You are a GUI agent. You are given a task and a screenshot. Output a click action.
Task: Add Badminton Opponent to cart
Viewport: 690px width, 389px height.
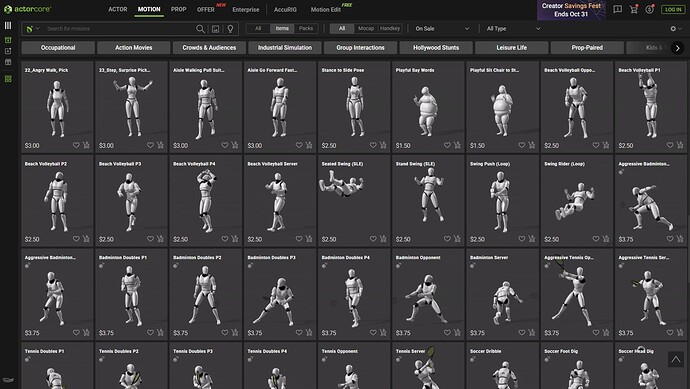(x=457, y=332)
